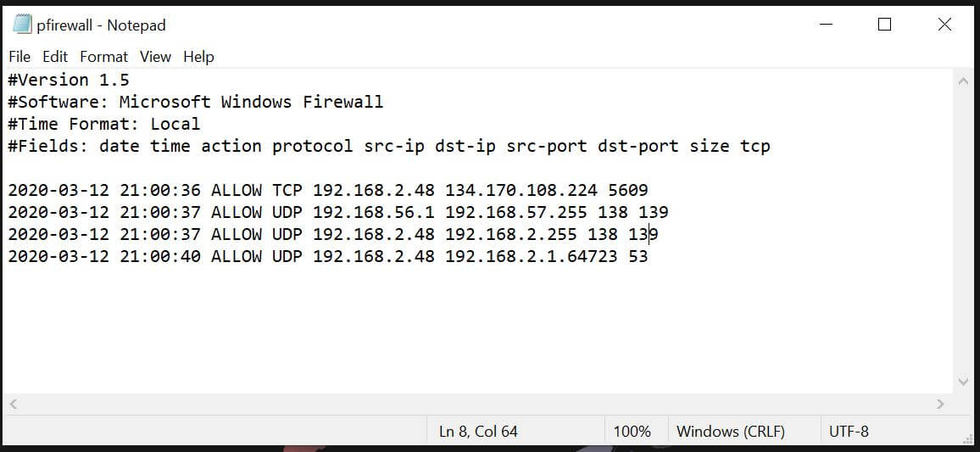Click the Ln 8, Col 64 status indicator

click(x=478, y=432)
